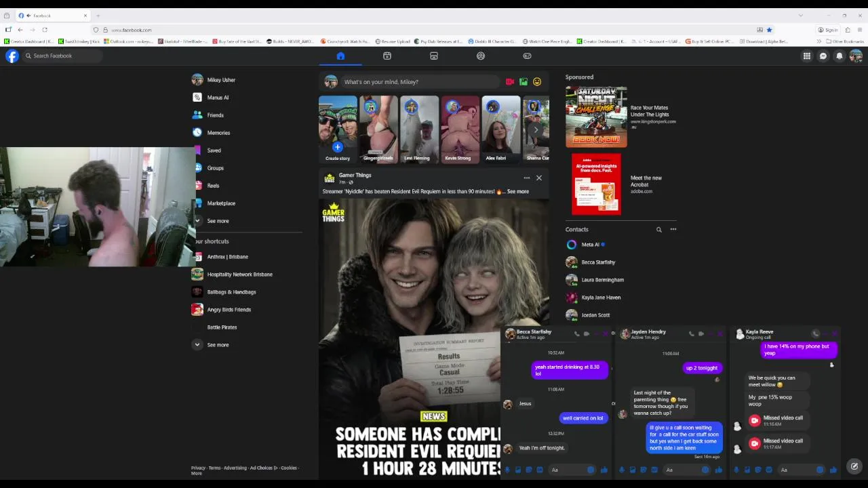Send a thumbs-up in Becca Starfishy chat

pos(604,470)
